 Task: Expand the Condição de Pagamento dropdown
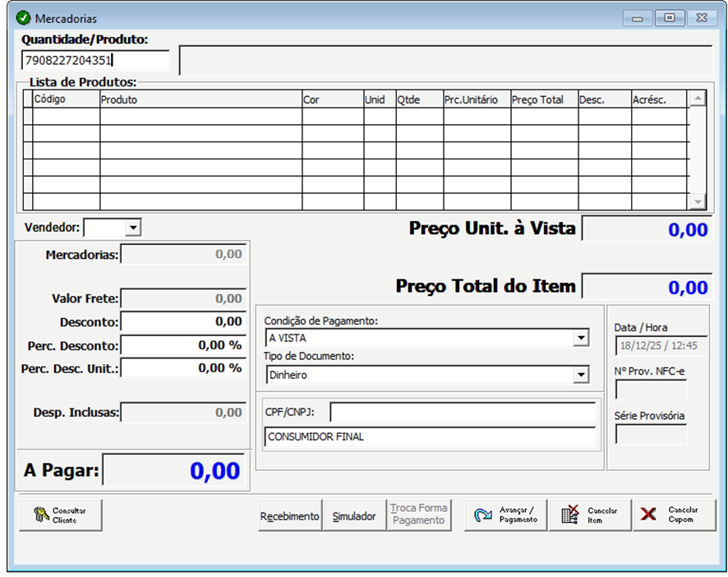coord(581,338)
